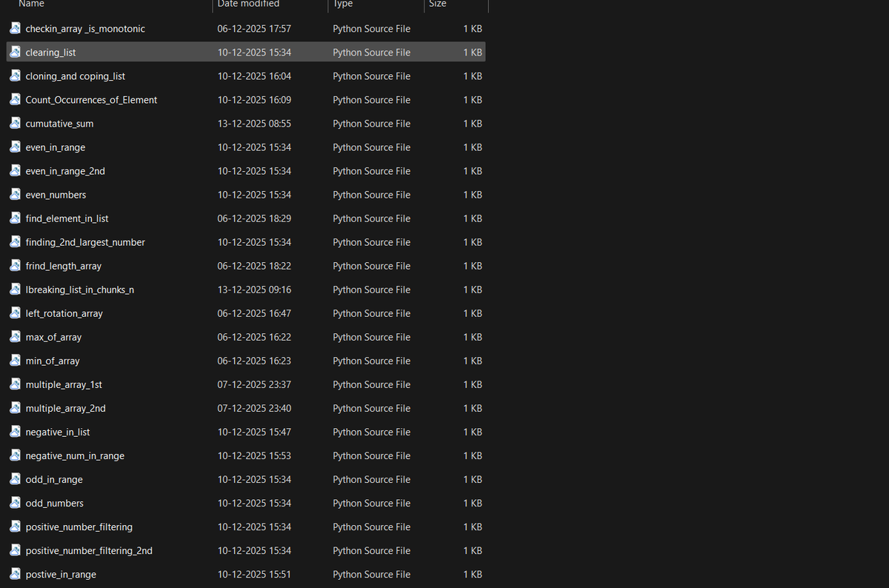Click the max_of_array file name
The image size is (889, 588).
53,337
